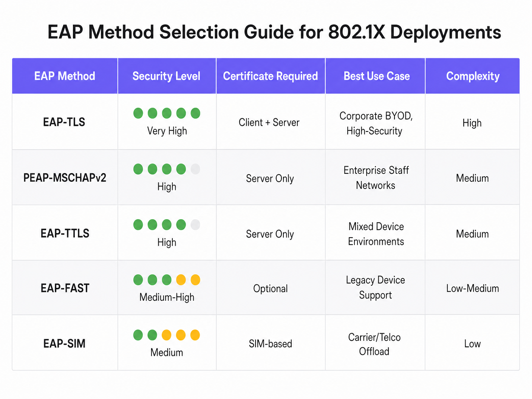532x399 pixels.
Task: Click the 'EAP Method' column header
Action: click(65, 76)
